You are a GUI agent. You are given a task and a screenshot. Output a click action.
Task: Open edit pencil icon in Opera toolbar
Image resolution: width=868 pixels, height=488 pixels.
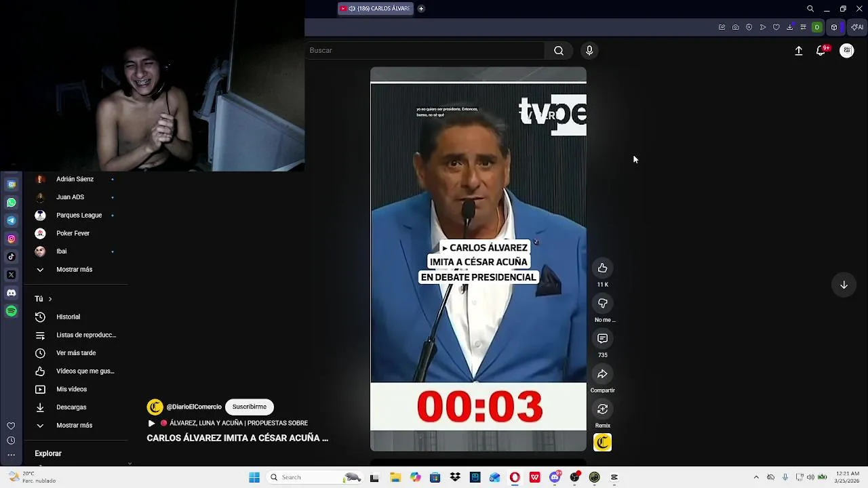click(722, 27)
